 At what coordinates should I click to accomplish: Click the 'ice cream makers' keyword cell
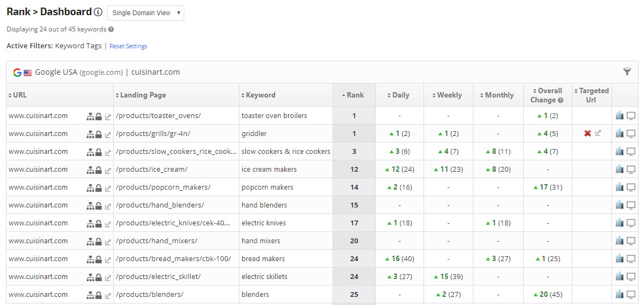pos(269,170)
